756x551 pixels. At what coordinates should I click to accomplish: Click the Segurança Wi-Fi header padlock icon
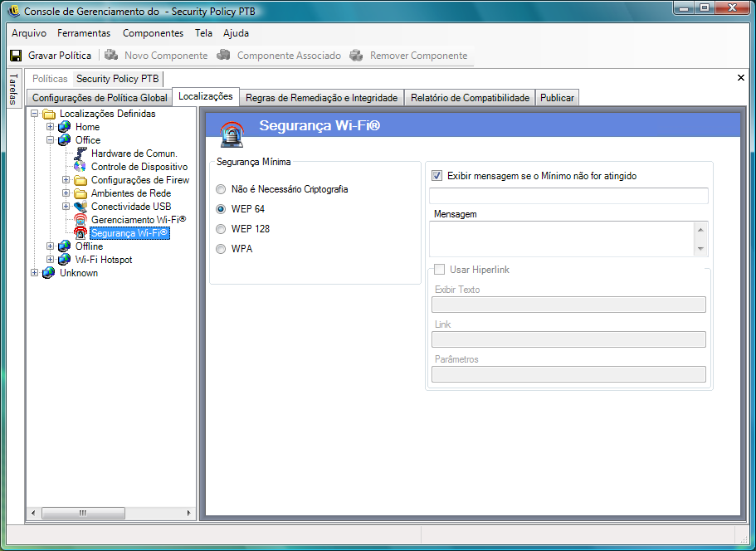point(232,134)
